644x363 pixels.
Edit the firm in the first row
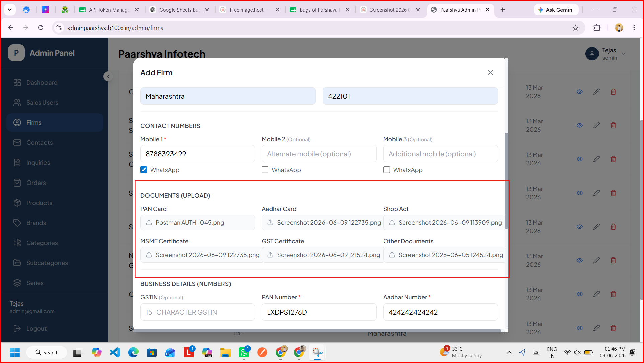[596, 92]
